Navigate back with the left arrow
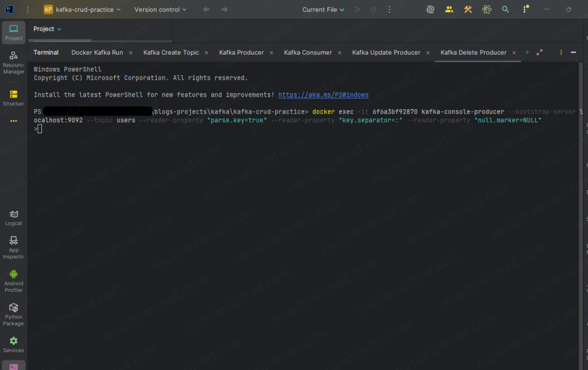Viewport: 588px width, 370px height. 206,9
